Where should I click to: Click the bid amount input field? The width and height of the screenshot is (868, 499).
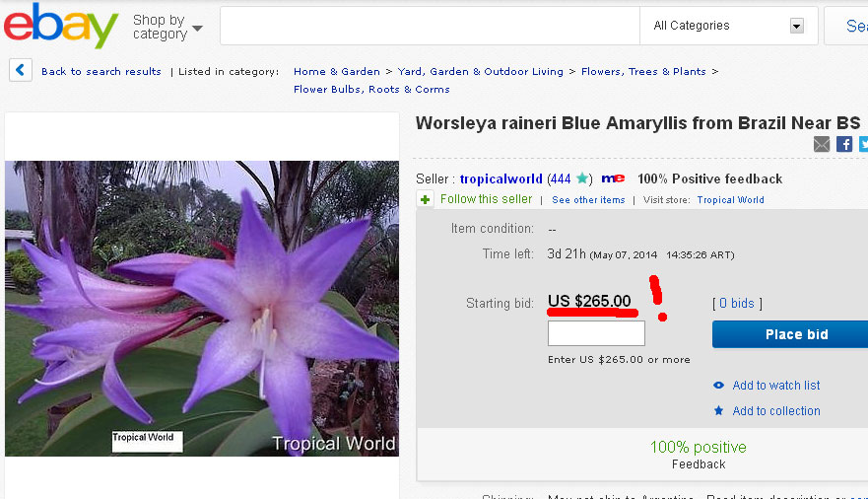click(596, 333)
